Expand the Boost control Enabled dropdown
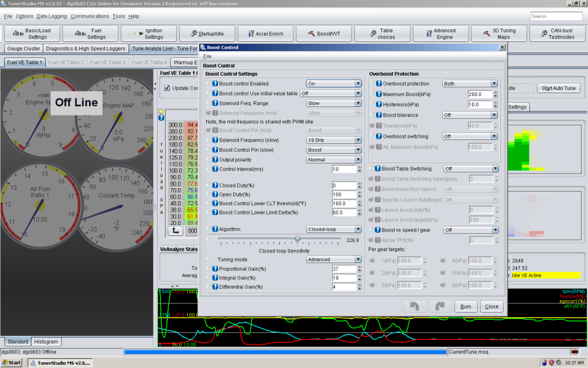This screenshot has width=588, height=368. point(333,83)
